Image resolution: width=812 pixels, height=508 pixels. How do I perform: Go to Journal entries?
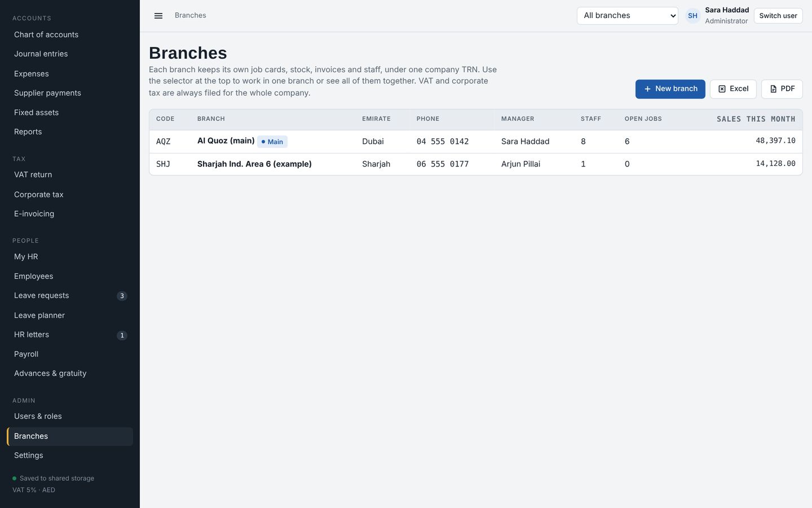coord(70,54)
